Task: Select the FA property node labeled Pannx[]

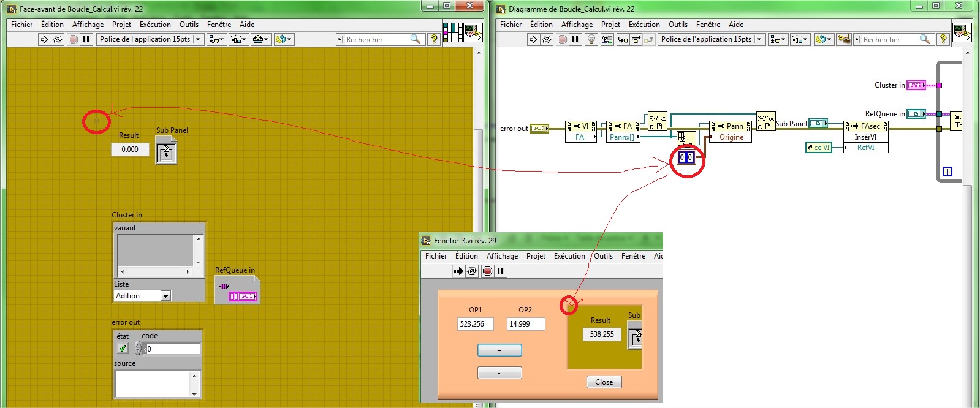Action: pyautogui.click(x=624, y=132)
